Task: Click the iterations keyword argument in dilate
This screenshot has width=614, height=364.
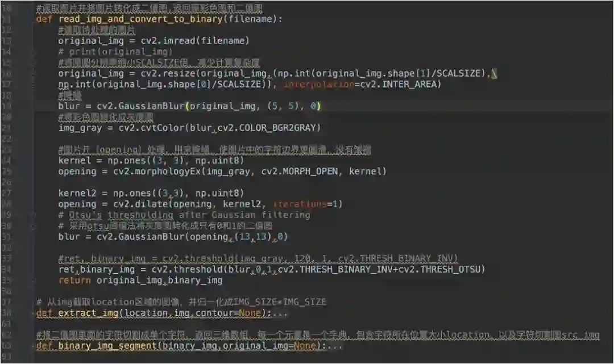Action: click(x=300, y=204)
